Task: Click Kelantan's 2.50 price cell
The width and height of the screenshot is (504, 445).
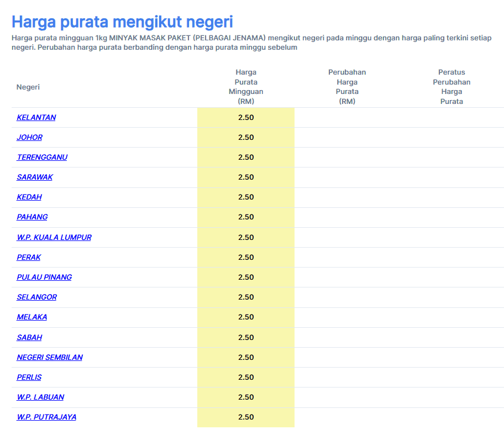Action: pyautogui.click(x=246, y=117)
